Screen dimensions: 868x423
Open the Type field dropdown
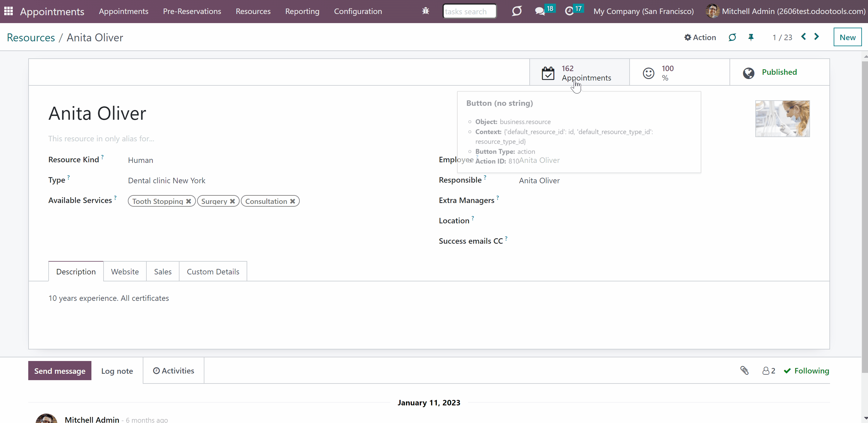pos(166,180)
